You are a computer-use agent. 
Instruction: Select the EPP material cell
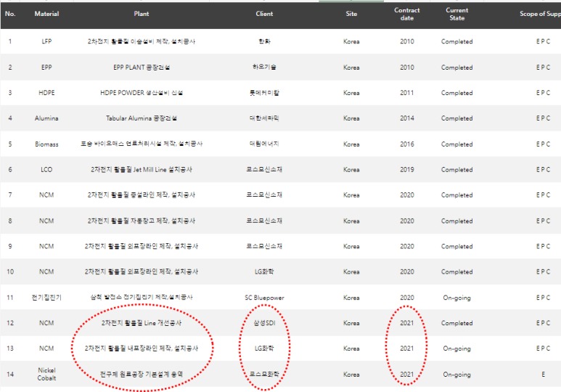coord(46,68)
